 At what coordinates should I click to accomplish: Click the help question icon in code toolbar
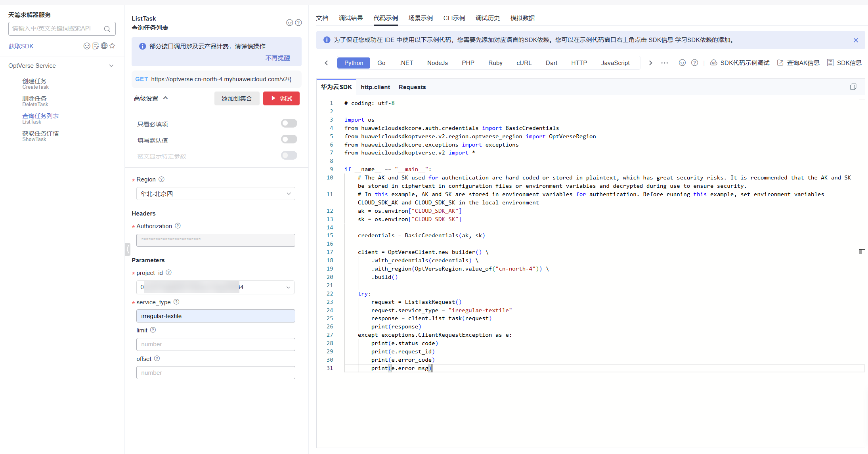coord(694,63)
